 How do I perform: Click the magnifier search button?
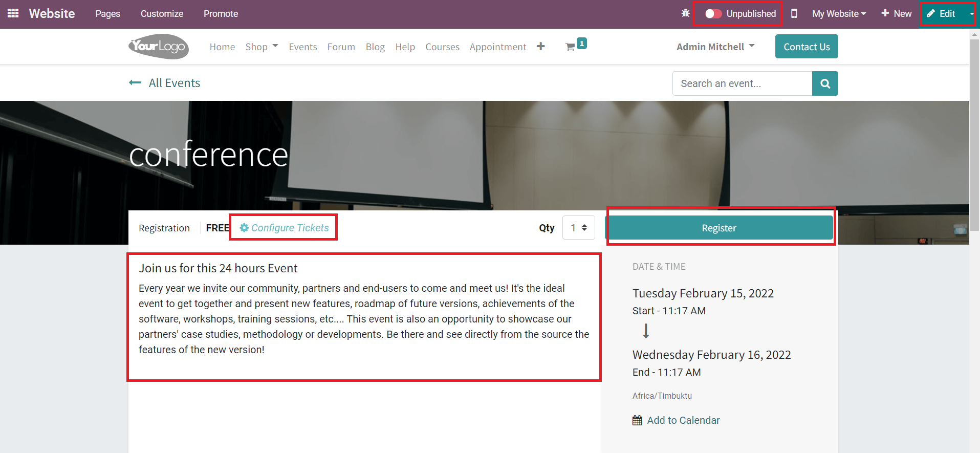pos(825,83)
